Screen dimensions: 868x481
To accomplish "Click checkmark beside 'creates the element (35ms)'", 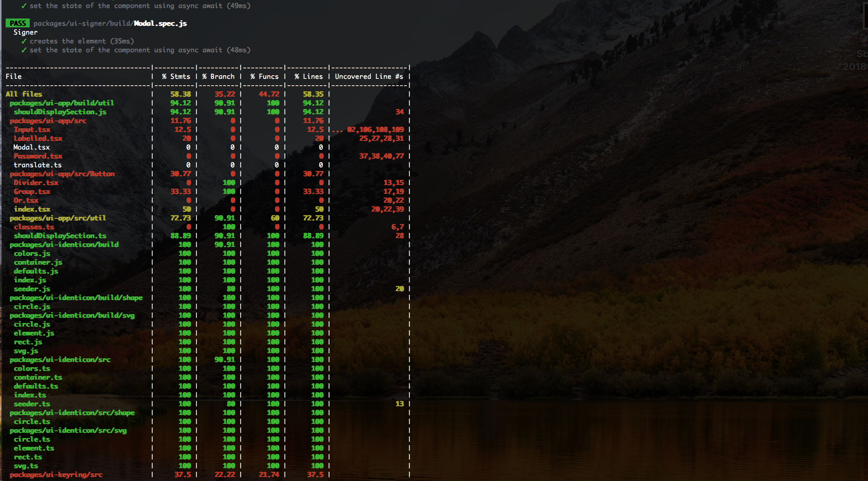I will click(x=24, y=41).
